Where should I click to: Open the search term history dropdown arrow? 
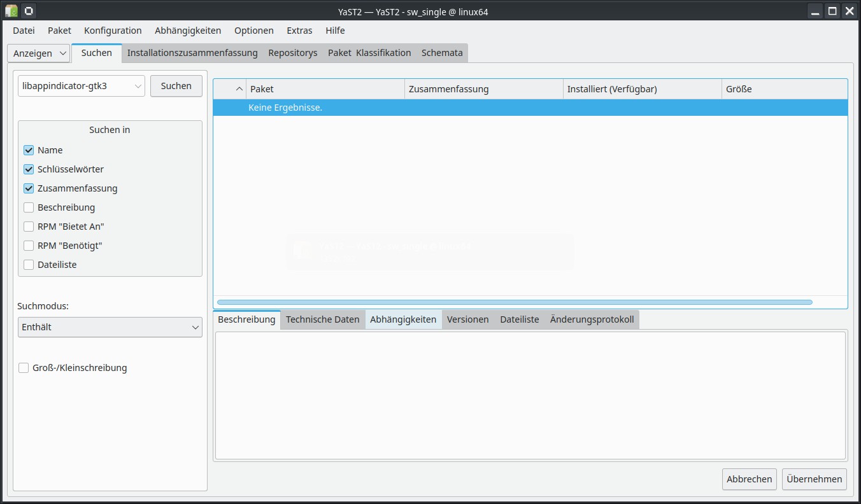(x=138, y=86)
